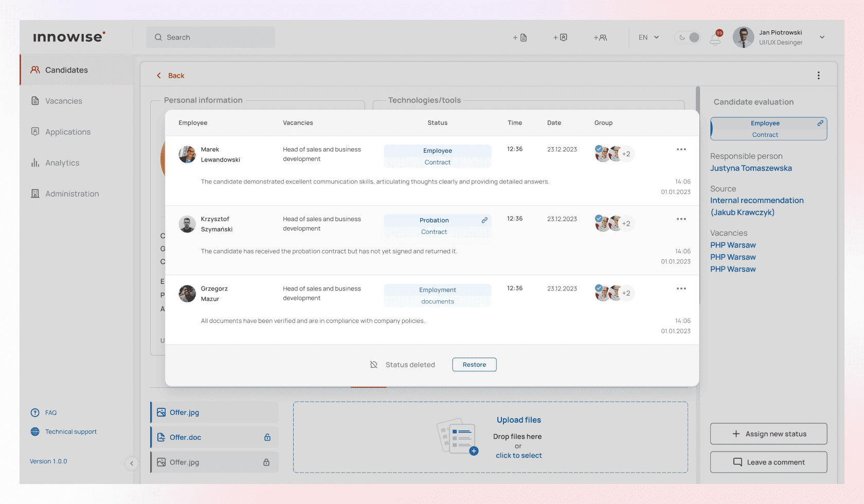Collapse the sidebar with arrow button
This screenshot has width=864, height=504.
tap(132, 463)
